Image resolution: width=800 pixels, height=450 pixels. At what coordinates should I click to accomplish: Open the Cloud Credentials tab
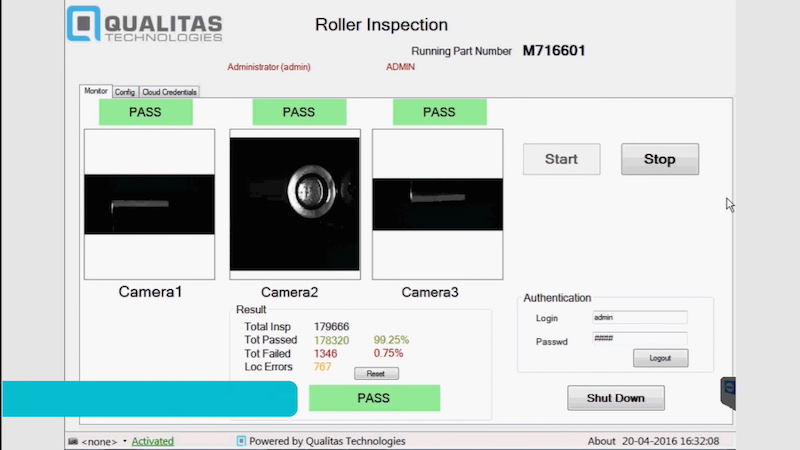point(170,92)
